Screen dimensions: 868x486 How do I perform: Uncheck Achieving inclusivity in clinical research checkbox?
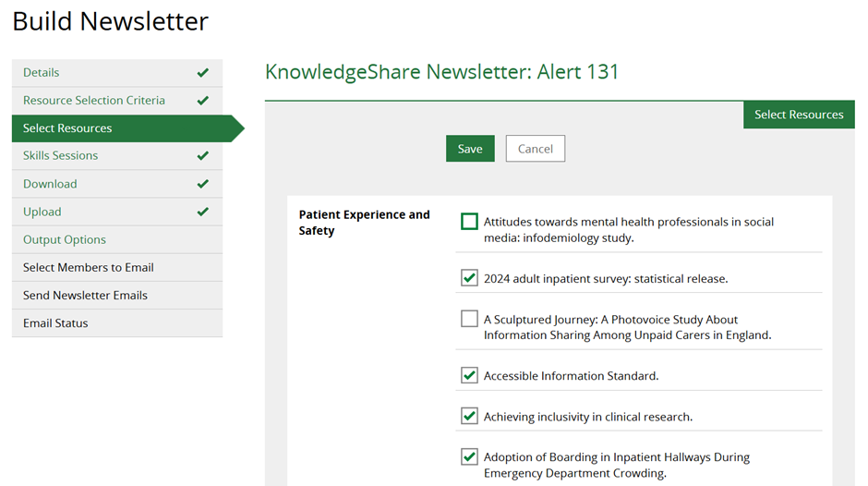pyautogui.click(x=469, y=416)
